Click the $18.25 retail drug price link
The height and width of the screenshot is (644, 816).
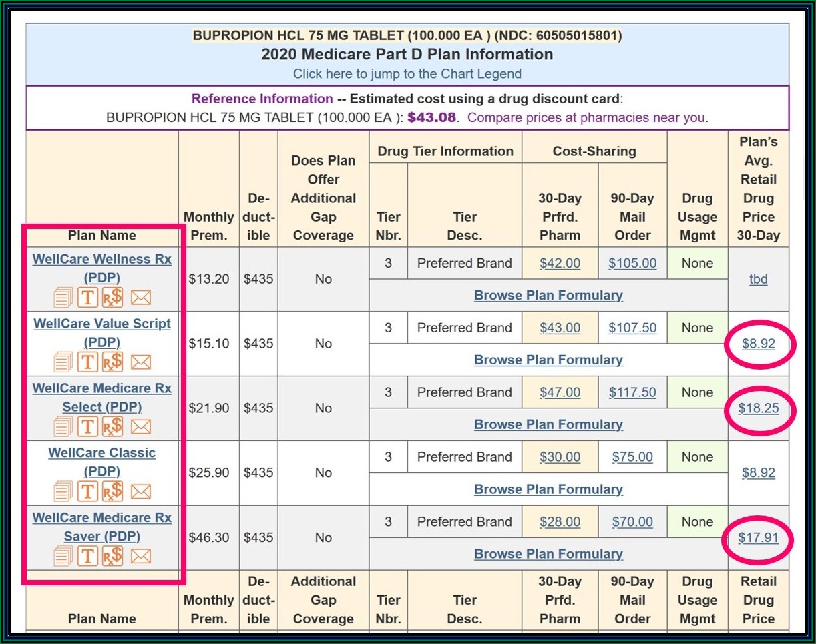(x=759, y=408)
